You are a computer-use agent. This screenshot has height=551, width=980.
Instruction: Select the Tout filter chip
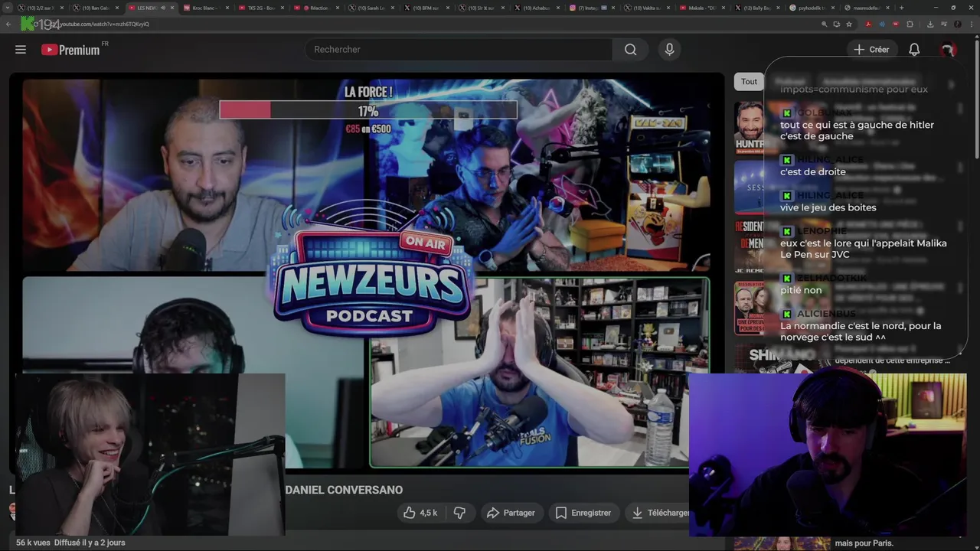pyautogui.click(x=749, y=81)
